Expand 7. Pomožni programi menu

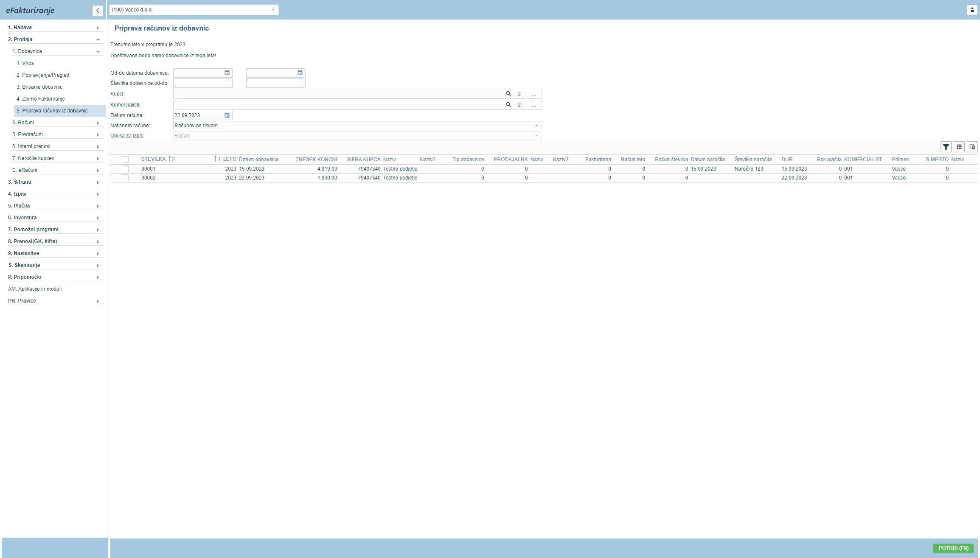click(55, 230)
